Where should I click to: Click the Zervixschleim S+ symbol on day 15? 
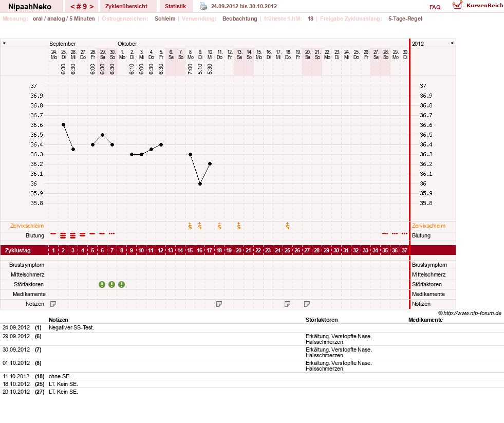(190, 226)
